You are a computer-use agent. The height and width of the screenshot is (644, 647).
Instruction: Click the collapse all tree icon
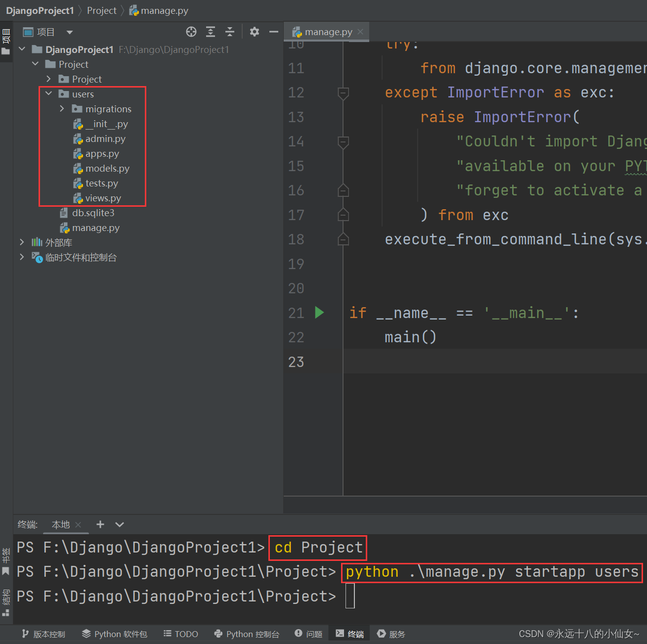pos(230,32)
